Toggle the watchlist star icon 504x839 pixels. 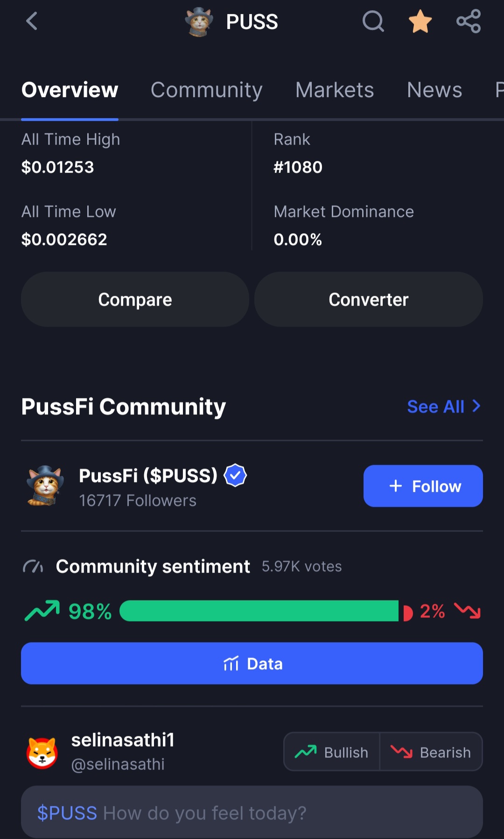tap(420, 21)
